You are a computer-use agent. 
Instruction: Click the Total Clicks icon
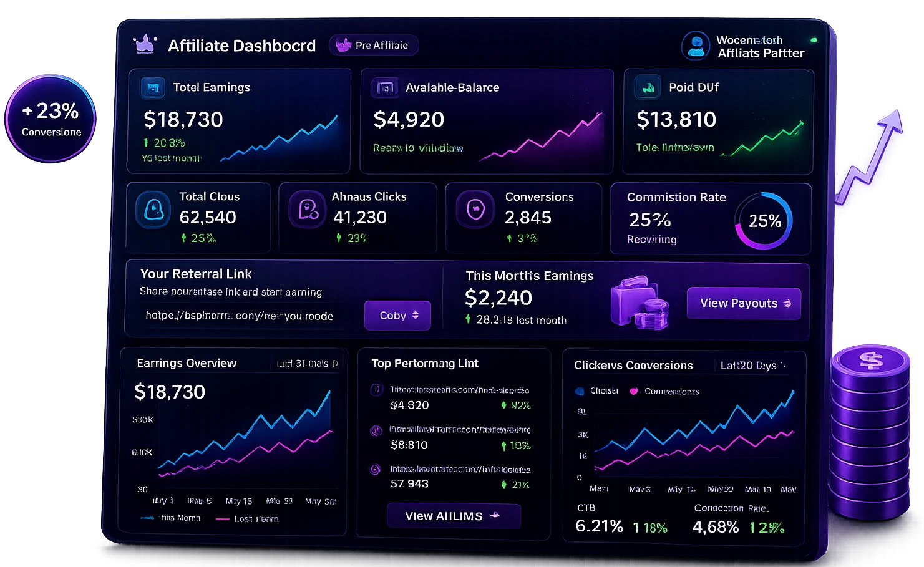(153, 210)
